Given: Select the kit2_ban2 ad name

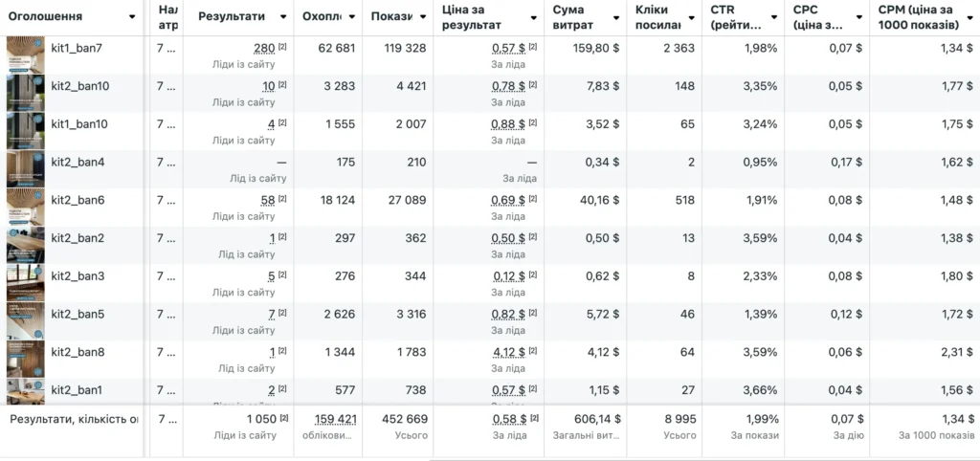Looking at the screenshot, I should [78, 238].
